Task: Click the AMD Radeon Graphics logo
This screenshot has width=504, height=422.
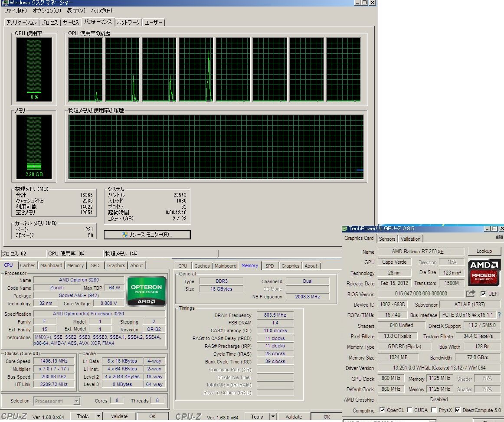Action: [x=484, y=272]
